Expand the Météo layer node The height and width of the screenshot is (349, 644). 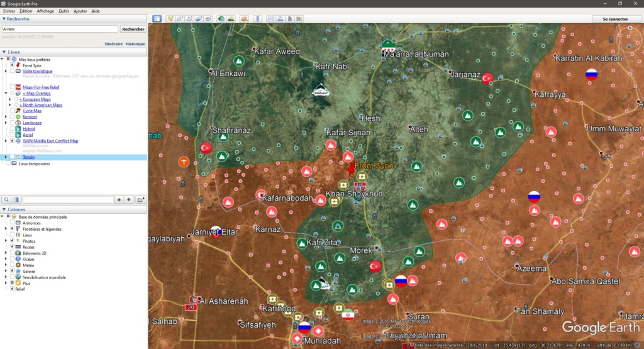coord(6,265)
